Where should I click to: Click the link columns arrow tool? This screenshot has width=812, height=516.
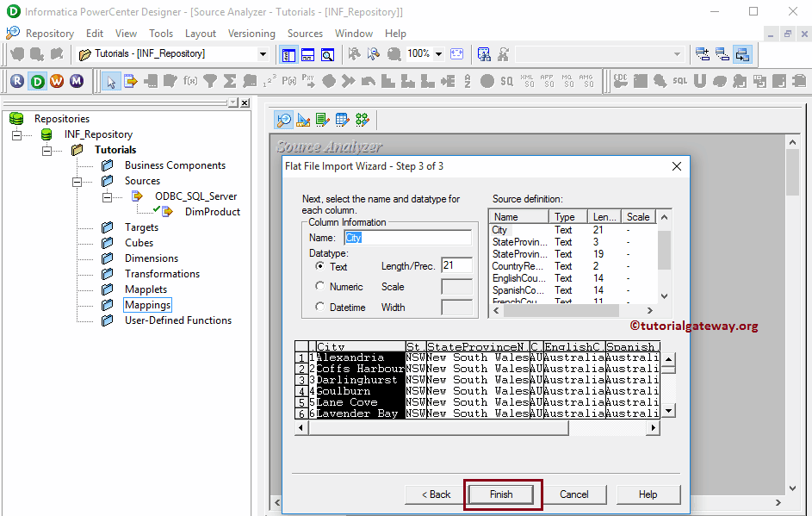click(x=131, y=81)
